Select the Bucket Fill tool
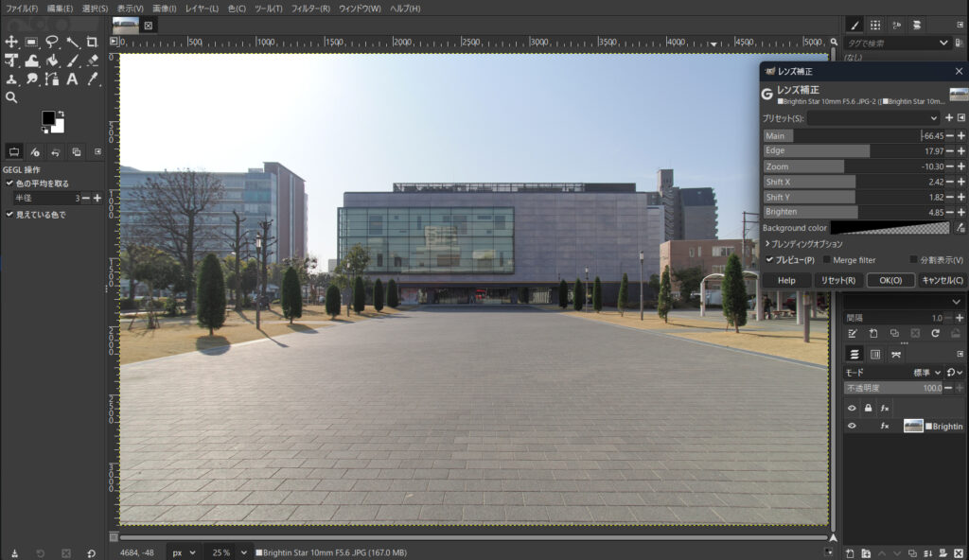 pos(52,61)
